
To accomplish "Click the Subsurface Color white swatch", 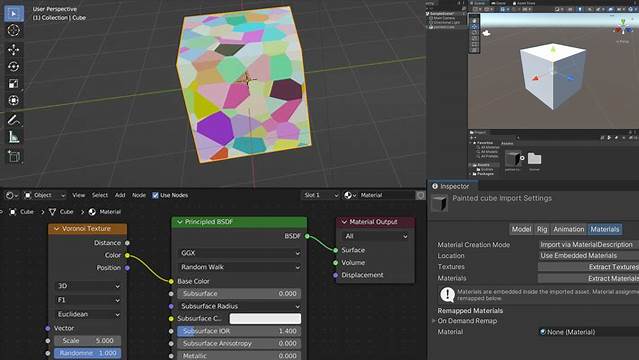I will point(265,318).
